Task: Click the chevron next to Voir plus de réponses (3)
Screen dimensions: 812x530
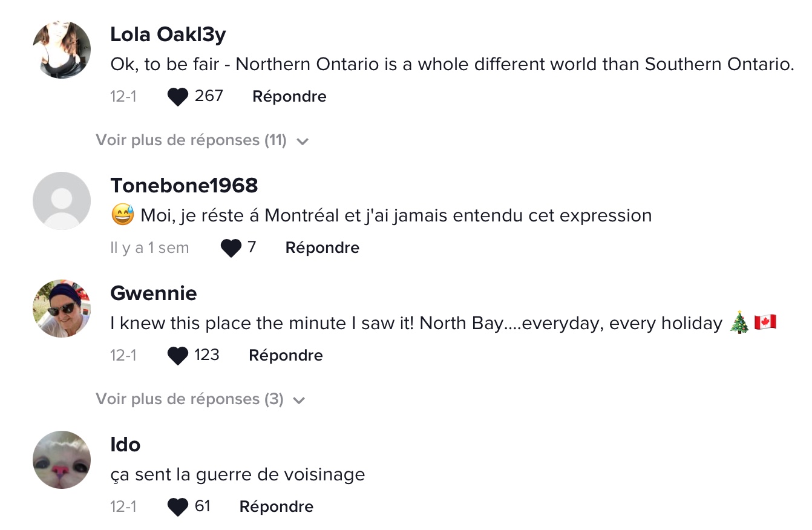Action: click(299, 401)
